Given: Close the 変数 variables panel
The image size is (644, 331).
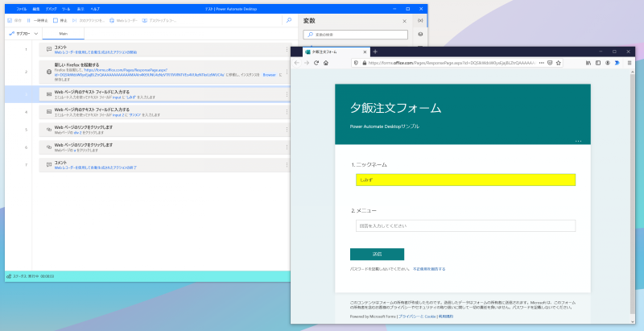Looking at the screenshot, I should click(405, 22).
